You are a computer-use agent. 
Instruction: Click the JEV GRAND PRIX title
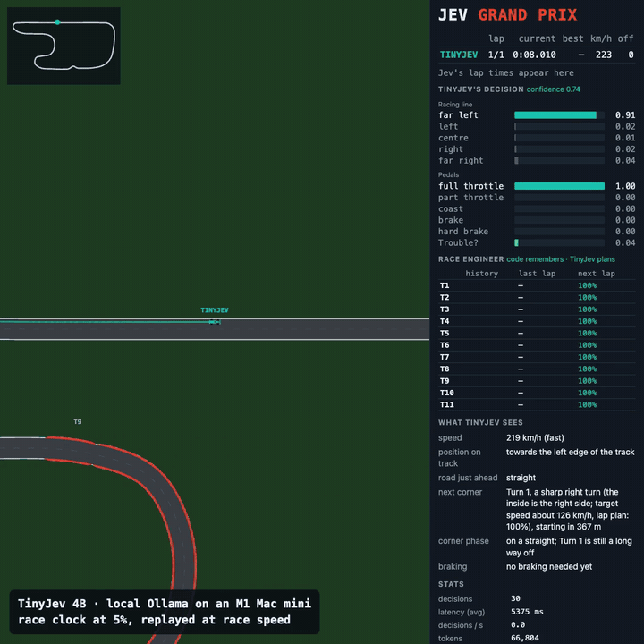pyautogui.click(x=507, y=15)
